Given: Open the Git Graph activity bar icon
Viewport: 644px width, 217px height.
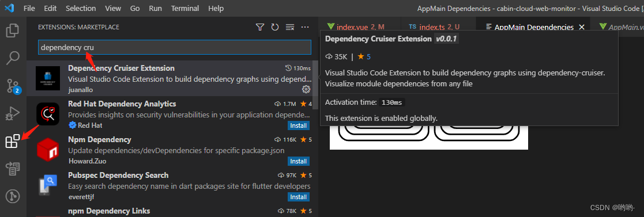Looking at the screenshot, I should click(x=13, y=196).
